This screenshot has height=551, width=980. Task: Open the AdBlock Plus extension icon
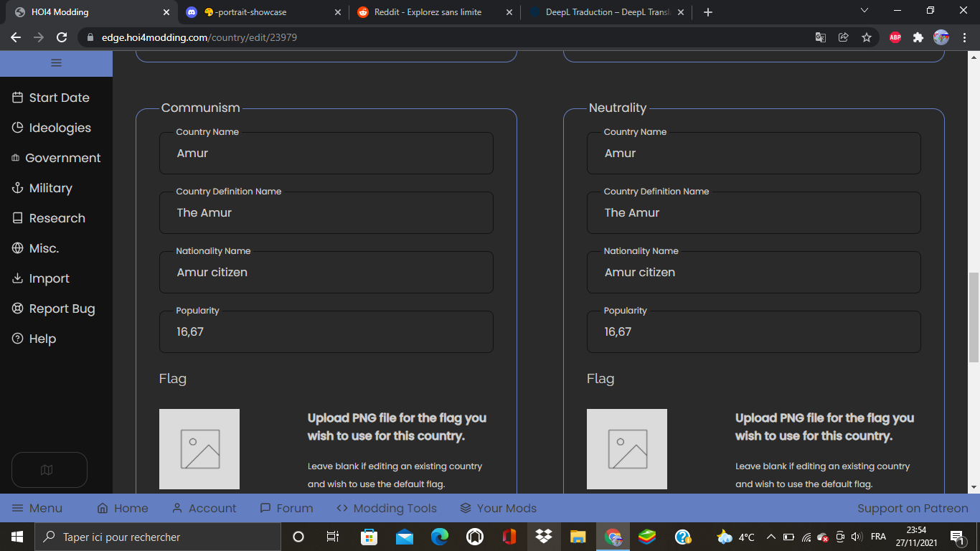(x=895, y=37)
